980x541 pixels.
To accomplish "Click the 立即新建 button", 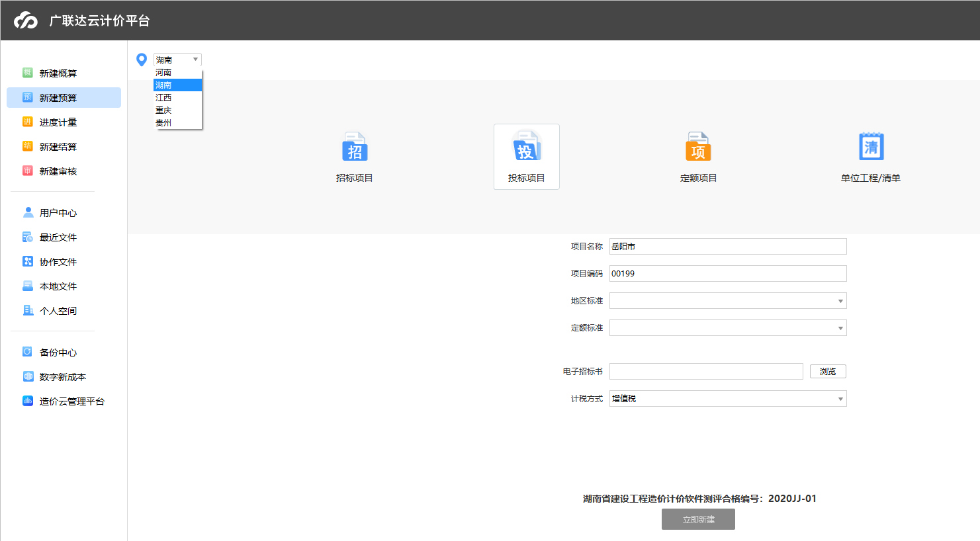I will [x=698, y=519].
